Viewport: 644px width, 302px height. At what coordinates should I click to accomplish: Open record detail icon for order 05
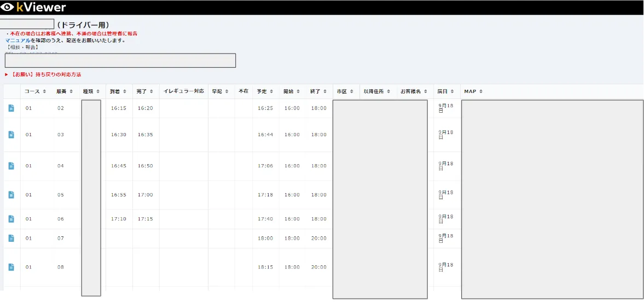tap(11, 195)
